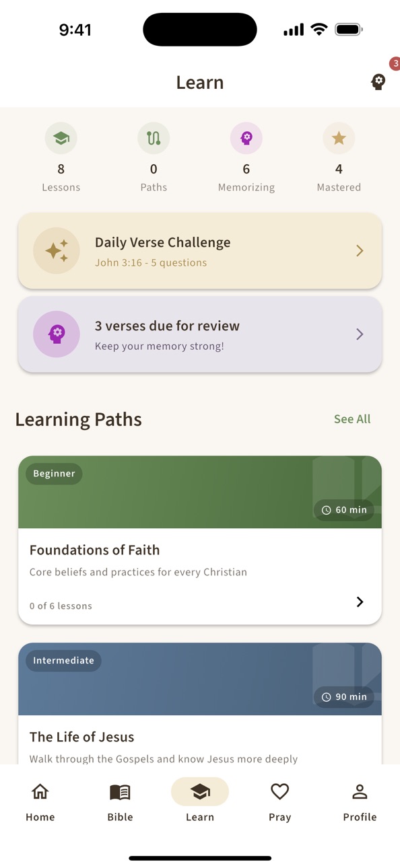The height and width of the screenshot is (868, 400).
Task: Tap the purple brain icon on review card
Action: 57,334
